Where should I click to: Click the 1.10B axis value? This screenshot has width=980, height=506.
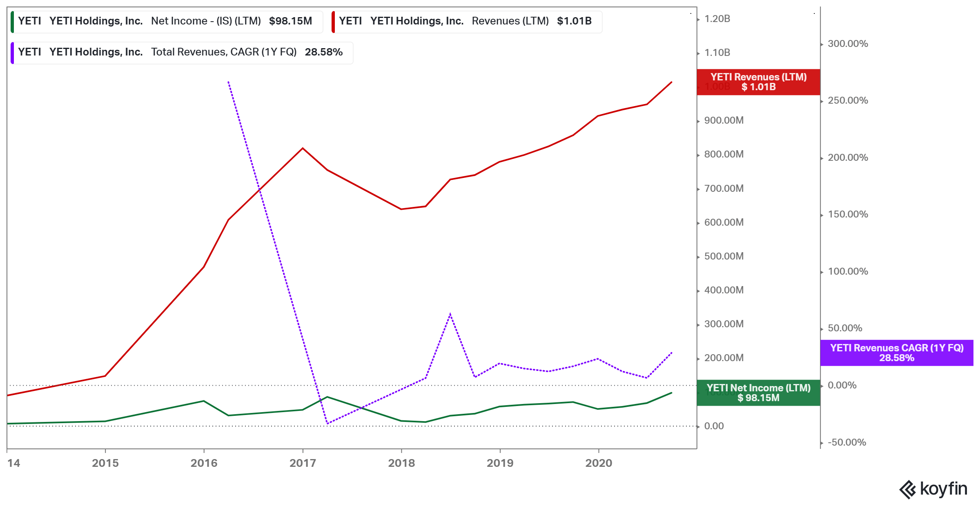pos(717,53)
